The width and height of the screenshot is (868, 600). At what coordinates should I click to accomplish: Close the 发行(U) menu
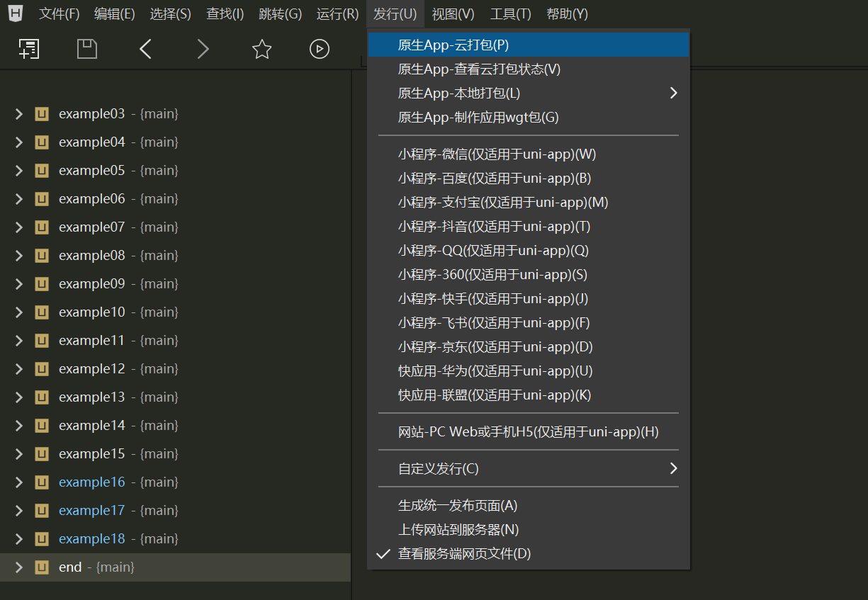(x=395, y=14)
